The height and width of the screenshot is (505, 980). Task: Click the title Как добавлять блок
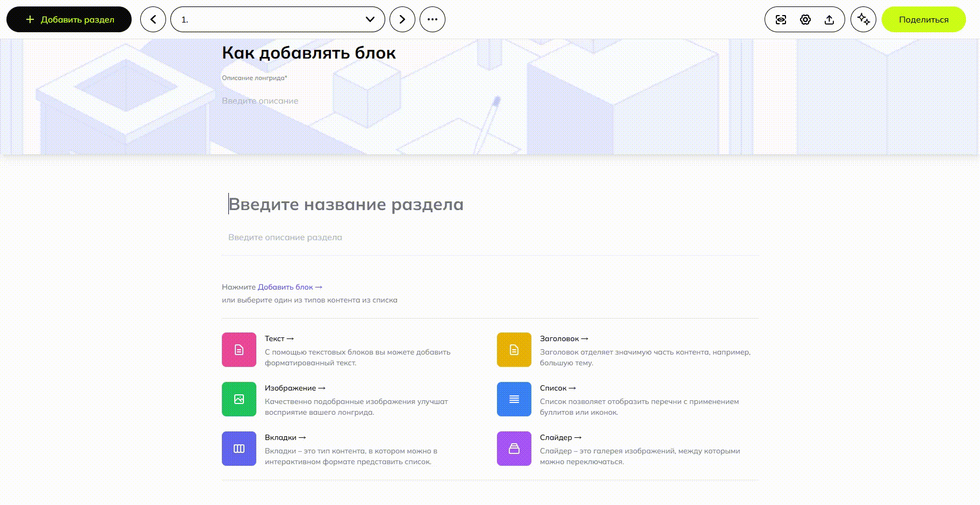(x=309, y=53)
